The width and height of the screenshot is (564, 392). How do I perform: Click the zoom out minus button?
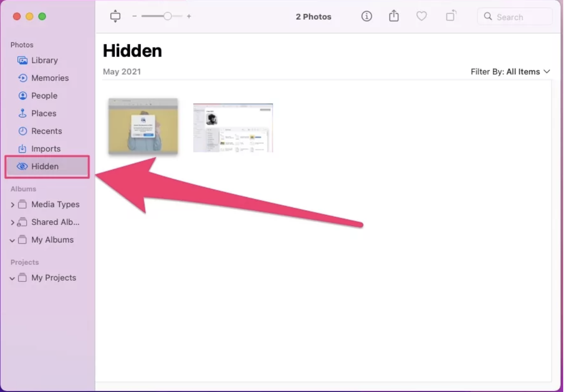point(134,17)
